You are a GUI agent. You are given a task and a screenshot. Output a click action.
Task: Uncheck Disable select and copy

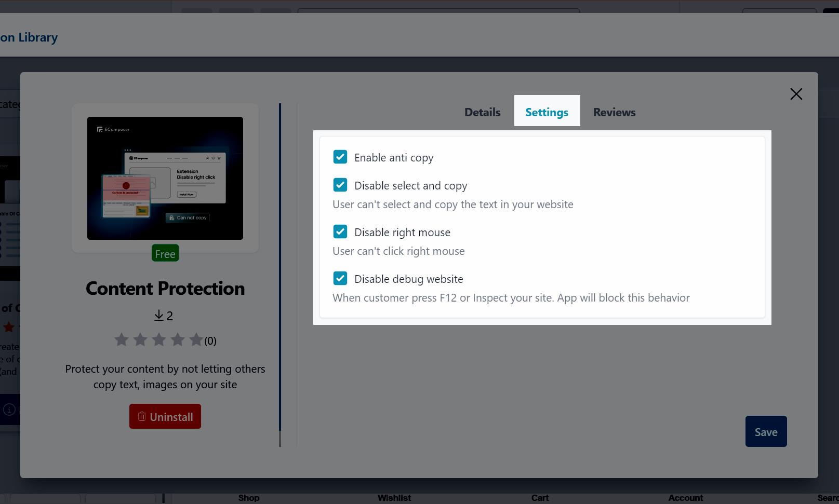340,185
